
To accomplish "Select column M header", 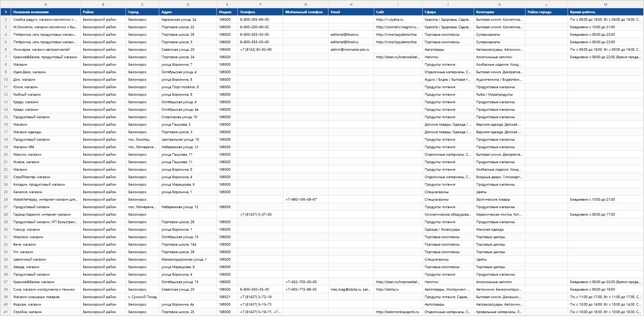I will click(605, 4).
